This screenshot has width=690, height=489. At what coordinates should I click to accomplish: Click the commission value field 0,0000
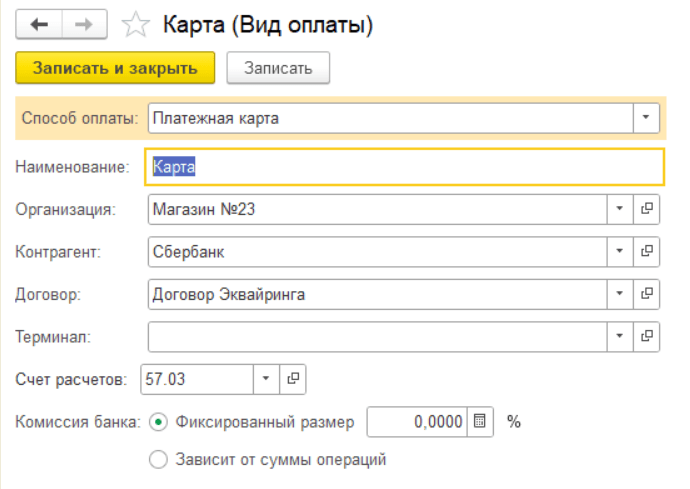417,422
